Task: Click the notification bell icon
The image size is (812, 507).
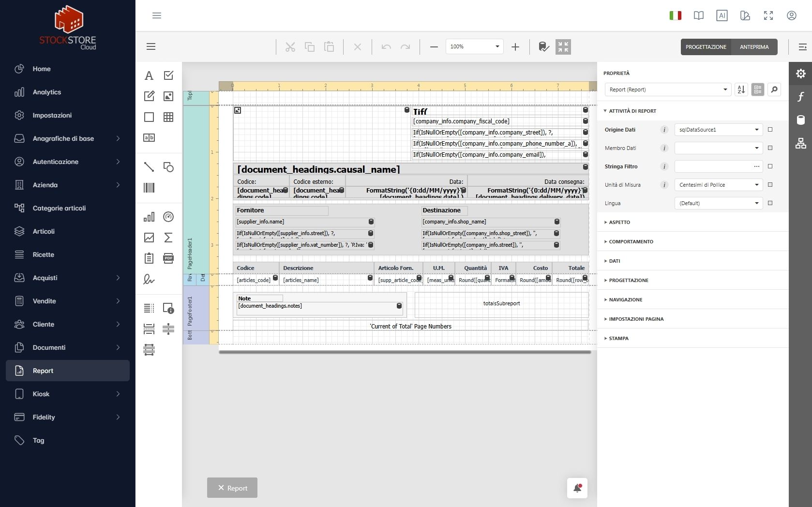Action: click(x=577, y=488)
